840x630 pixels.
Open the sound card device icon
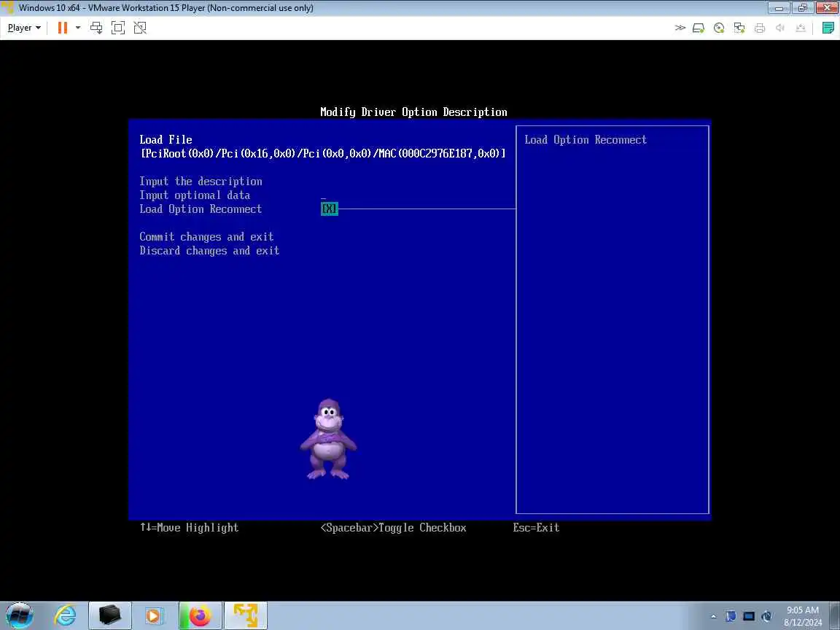(780, 28)
